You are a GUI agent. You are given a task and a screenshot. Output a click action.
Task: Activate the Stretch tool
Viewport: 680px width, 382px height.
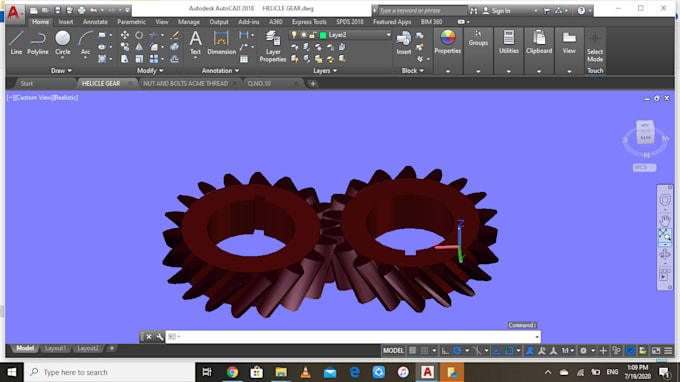(x=124, y=59)
